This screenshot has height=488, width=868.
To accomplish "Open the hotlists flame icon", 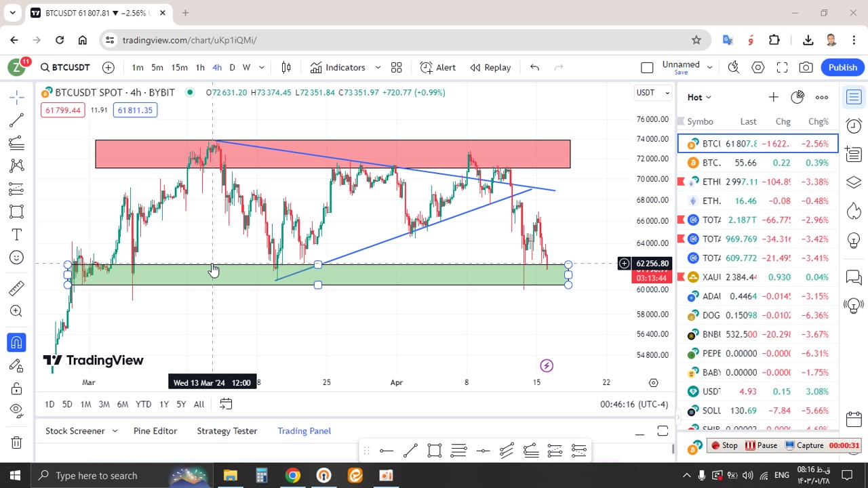I will click(854, 211).
